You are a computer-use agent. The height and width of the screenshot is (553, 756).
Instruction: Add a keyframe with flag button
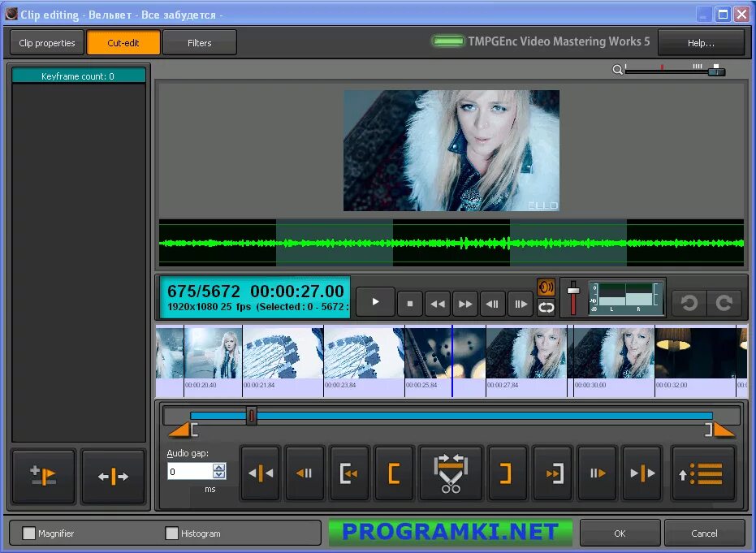tap(43, 477)
